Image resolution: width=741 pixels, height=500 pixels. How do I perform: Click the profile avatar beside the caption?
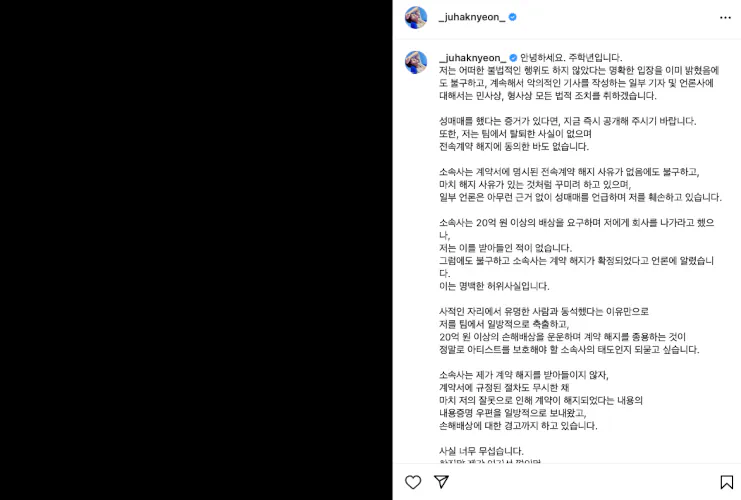click(x=416, y=62)
